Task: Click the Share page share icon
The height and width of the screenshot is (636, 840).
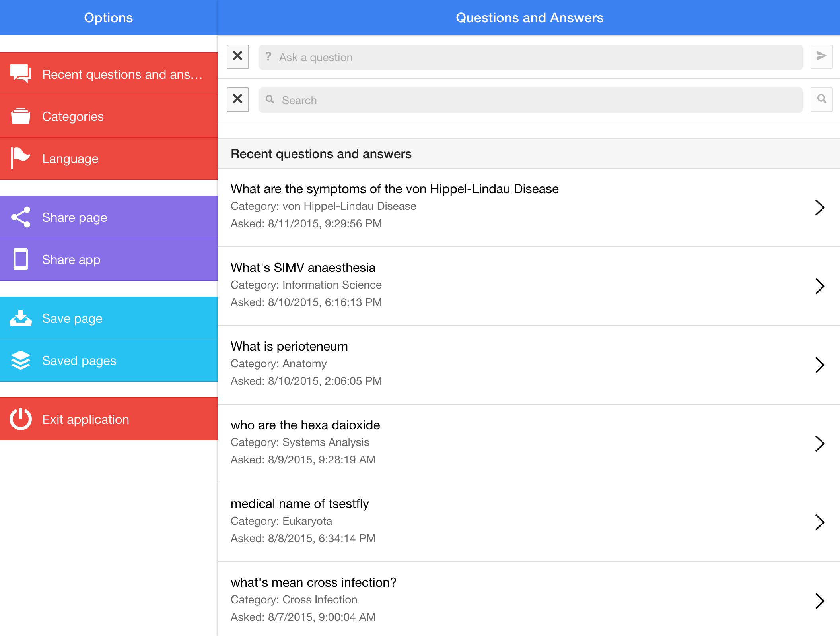Action: (x=21, y=217)
